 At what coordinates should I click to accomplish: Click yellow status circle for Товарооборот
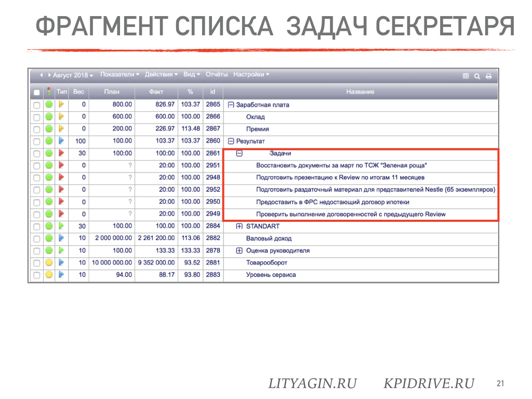[49, 262]
